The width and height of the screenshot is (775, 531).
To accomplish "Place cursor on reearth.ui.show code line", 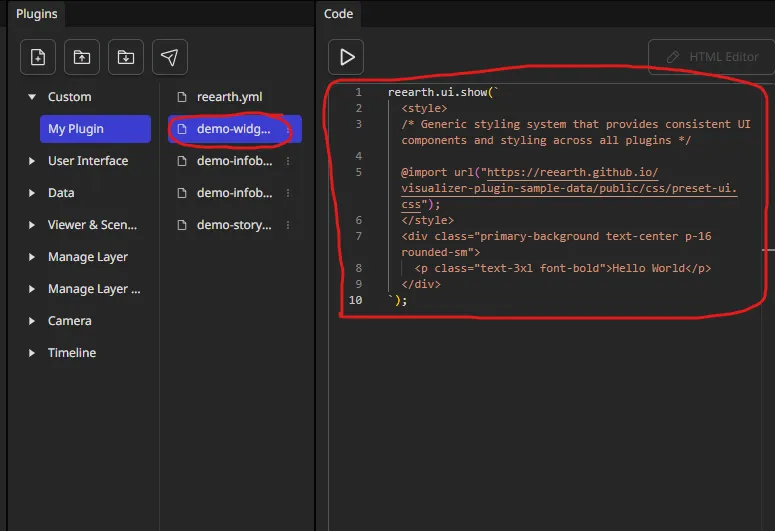I will (443, 92).
